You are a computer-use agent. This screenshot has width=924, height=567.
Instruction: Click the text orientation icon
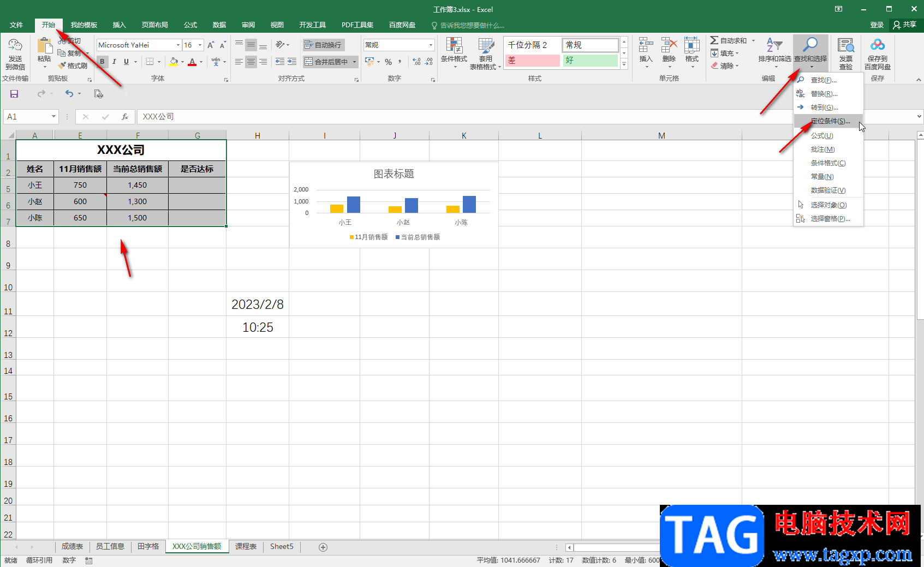point(281,45)
